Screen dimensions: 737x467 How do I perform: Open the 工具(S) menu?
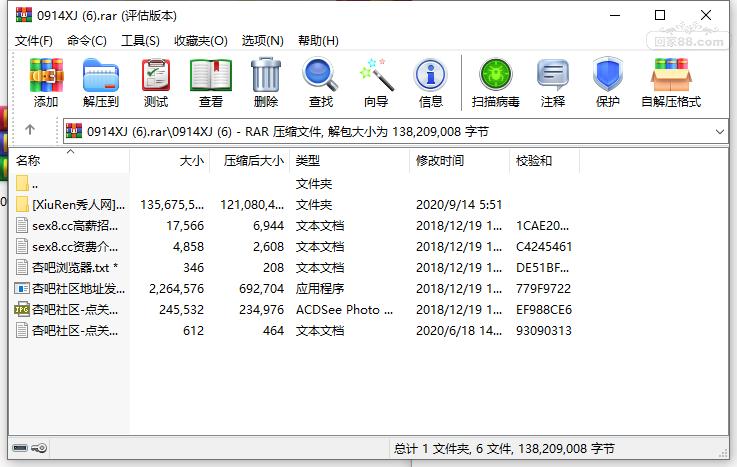pos(140,41)
